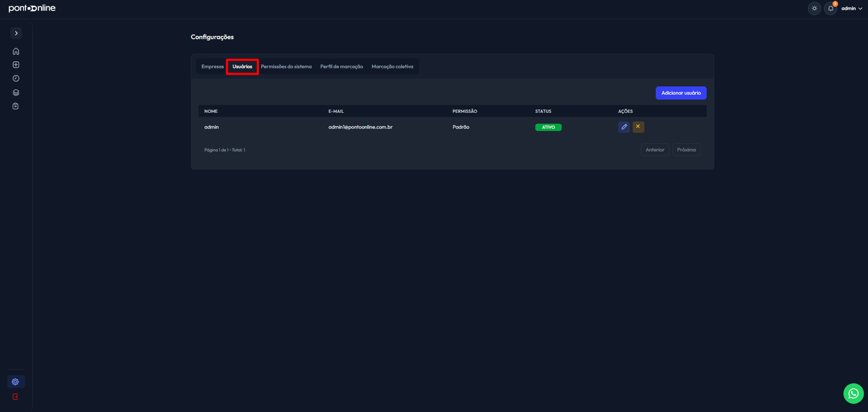This screenshot has height=412, width=868.
Task: Open the notifications bell
Action: click(x=831, y=8)
